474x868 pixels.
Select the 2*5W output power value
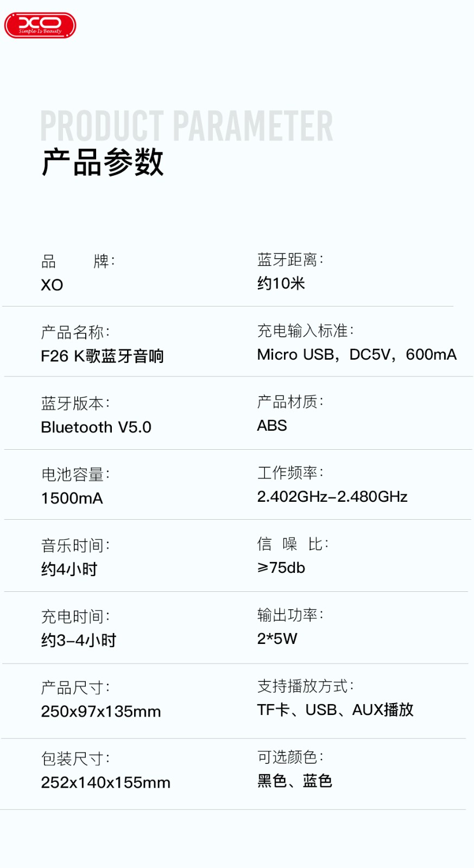coord(277,639)
